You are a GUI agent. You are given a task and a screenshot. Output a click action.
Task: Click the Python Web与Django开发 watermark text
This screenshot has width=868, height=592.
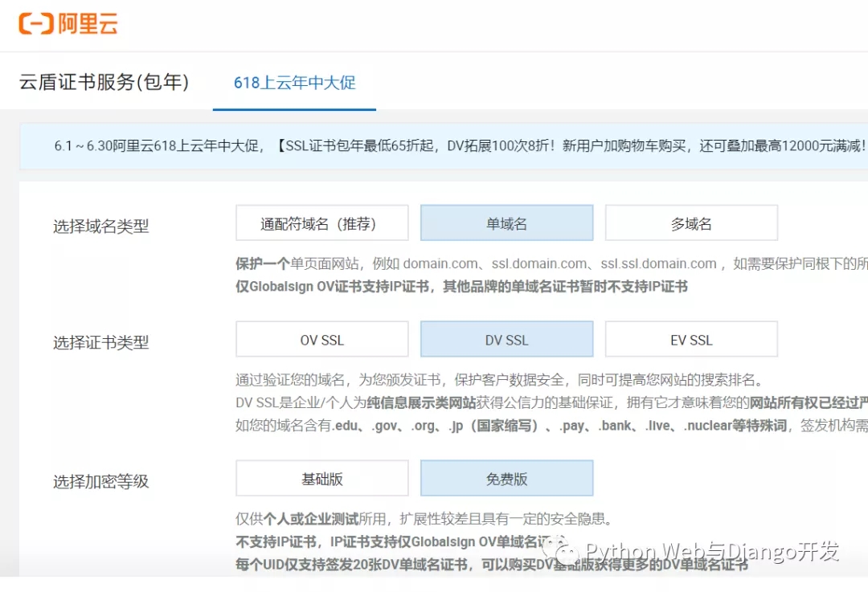[712, 551]
